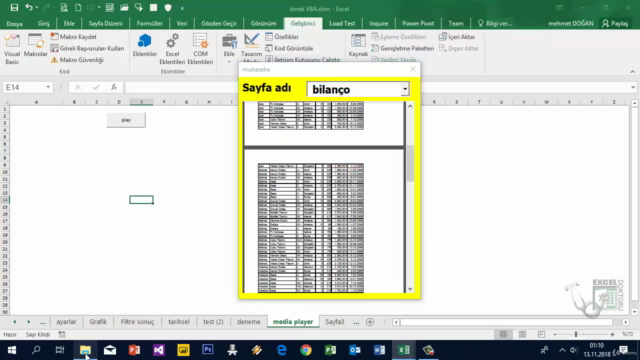
Task: Toggle Göreli Başvuruları Kullan
Action: click(x=87, y=48)
